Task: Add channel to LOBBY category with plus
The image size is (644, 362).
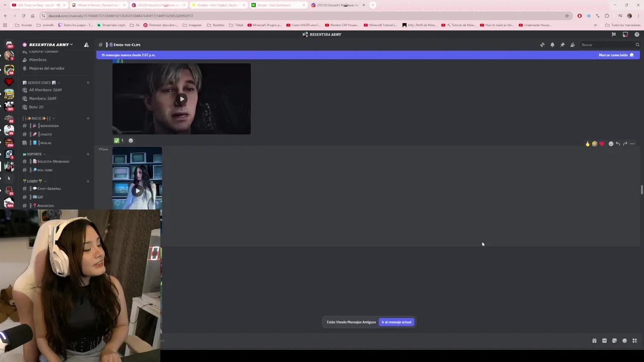Action: pos(88,181)
